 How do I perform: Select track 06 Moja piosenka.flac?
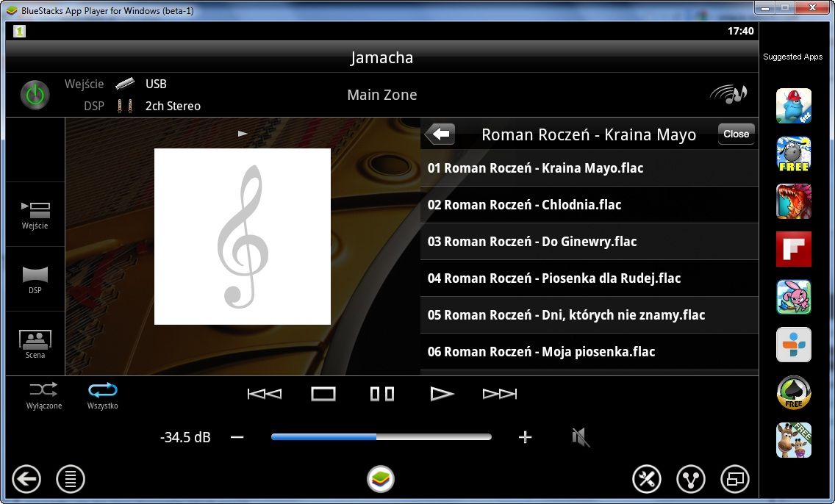tap(589, 352)
